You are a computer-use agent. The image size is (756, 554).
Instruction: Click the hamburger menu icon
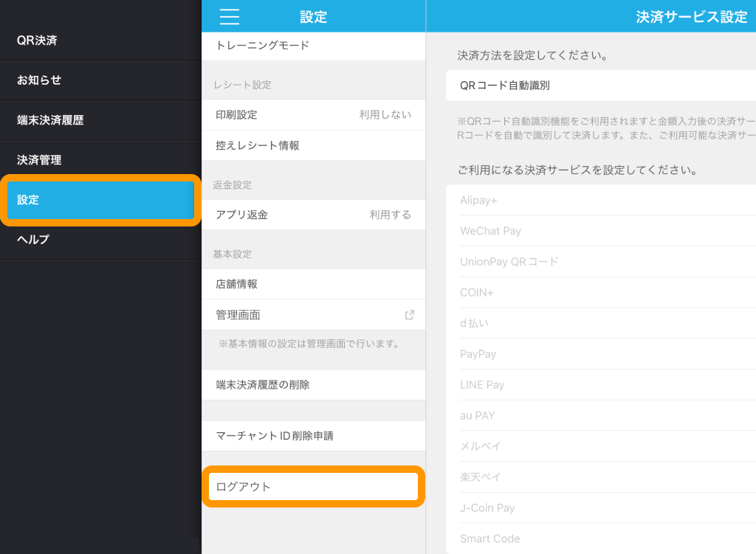[230, 16]
